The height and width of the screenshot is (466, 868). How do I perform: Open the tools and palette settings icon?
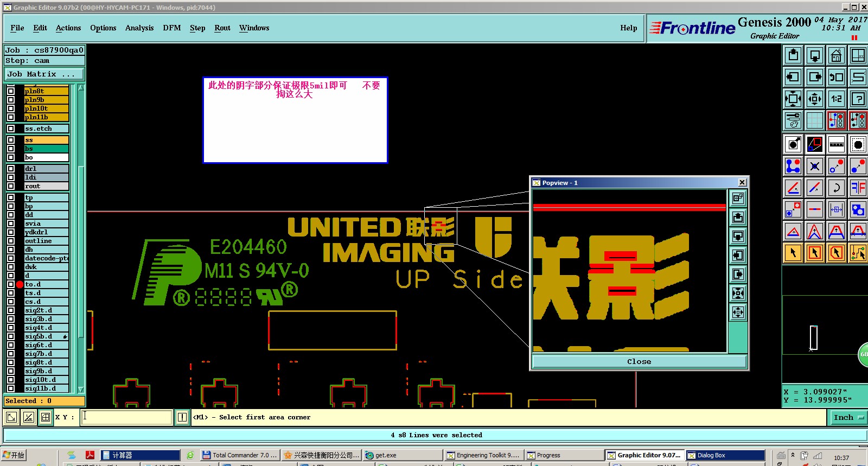(x=793, y=120)
